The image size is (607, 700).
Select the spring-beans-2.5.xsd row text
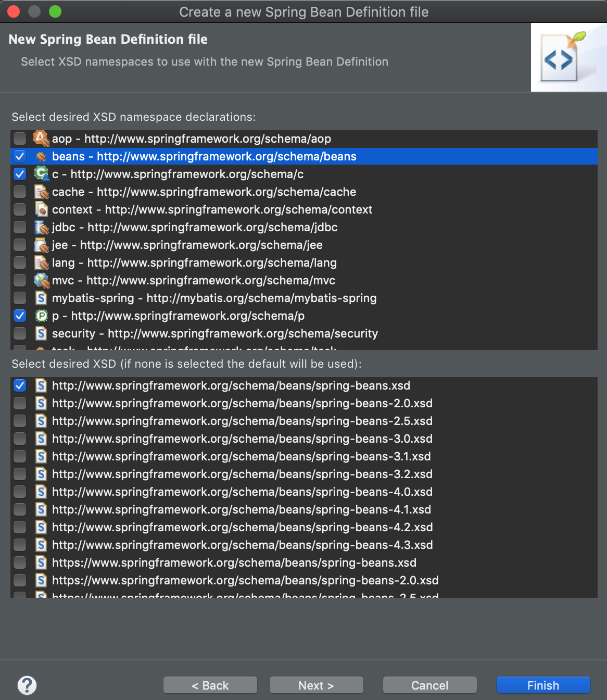point(242,421)
